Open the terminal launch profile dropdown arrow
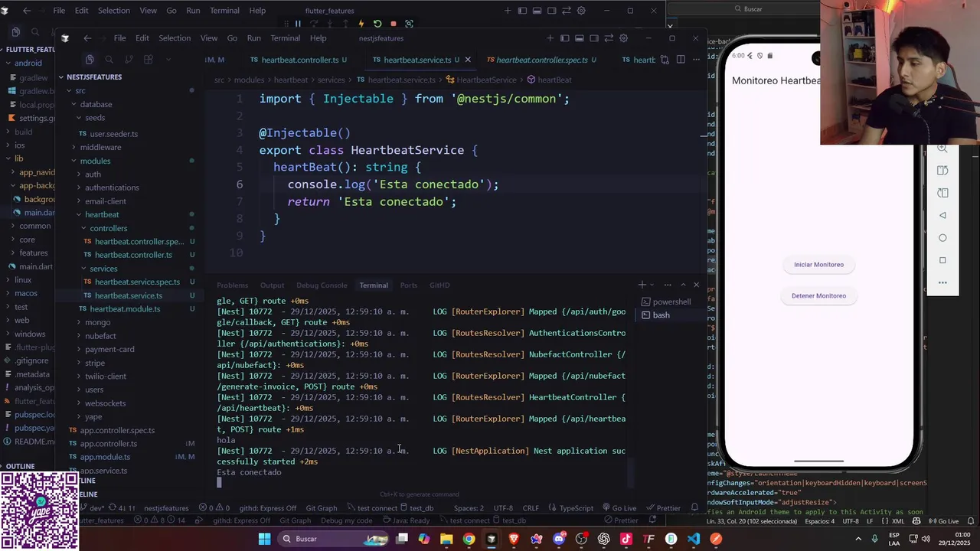This screenshot has height=551, width=980. pos(652,285)
